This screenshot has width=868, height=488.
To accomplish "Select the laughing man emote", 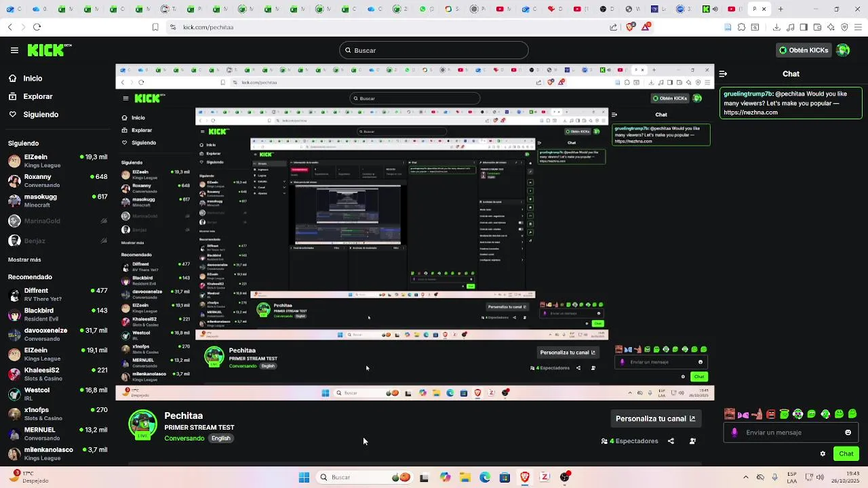I will point(730,414).
